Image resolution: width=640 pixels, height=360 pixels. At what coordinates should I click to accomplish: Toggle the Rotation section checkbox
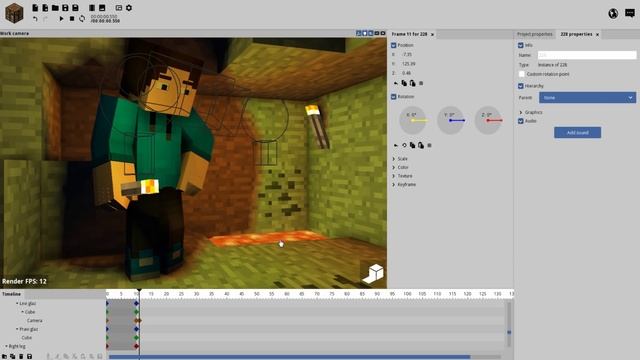click(x=394, y=97)
